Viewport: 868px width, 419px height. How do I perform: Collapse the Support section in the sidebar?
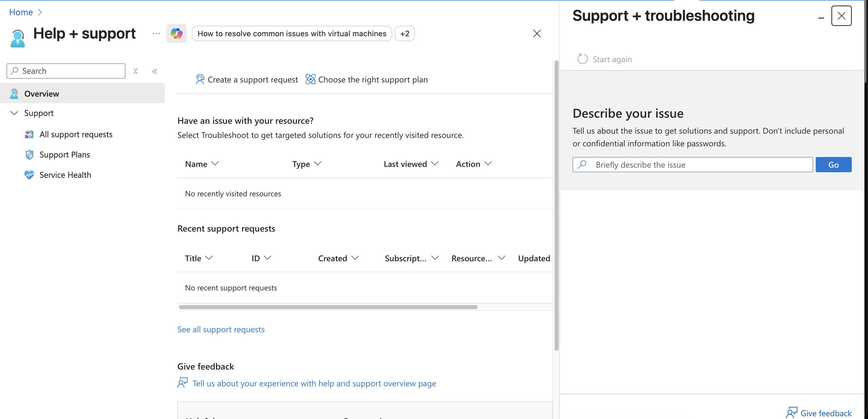14,113
